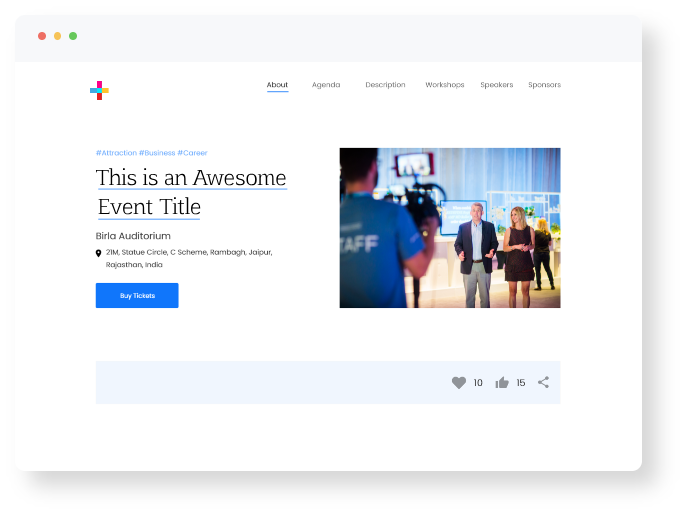The image size is (687, 516).
Task: Open the Sponsors page
Action: [x=544, y=85]
